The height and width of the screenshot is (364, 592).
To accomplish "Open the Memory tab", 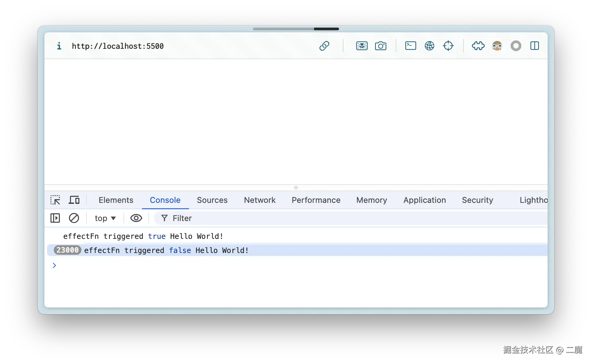I will (x=372, y=200).
